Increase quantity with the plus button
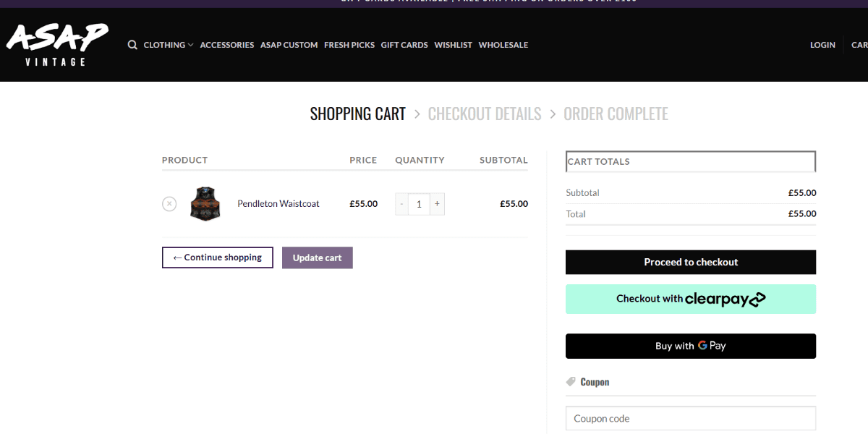 coord(437,204)
